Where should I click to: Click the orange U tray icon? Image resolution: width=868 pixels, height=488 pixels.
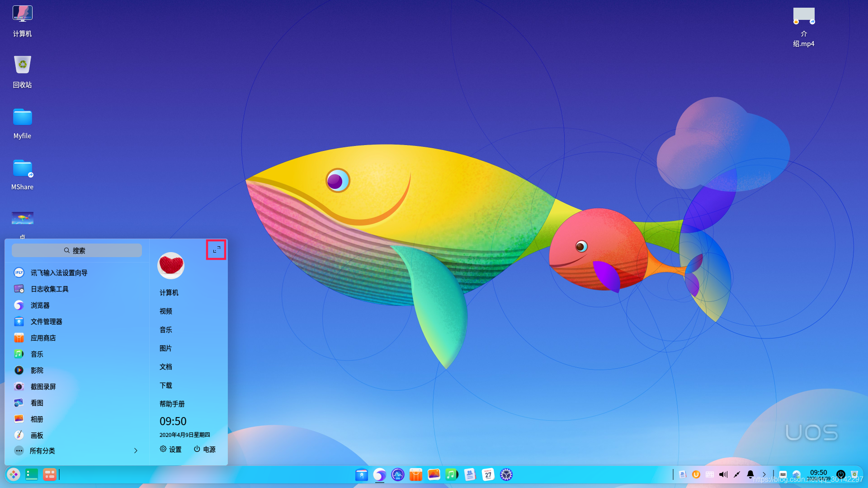coord(696,474)
